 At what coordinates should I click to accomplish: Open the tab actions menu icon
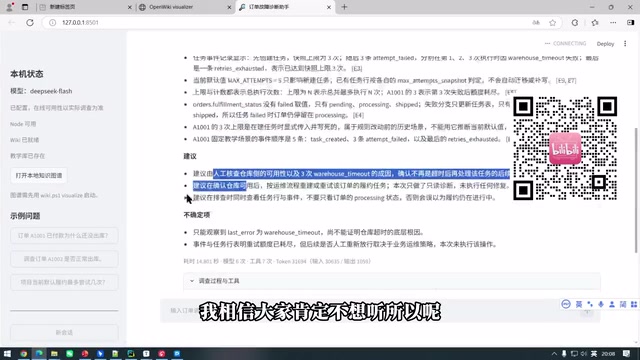[25, 7]
